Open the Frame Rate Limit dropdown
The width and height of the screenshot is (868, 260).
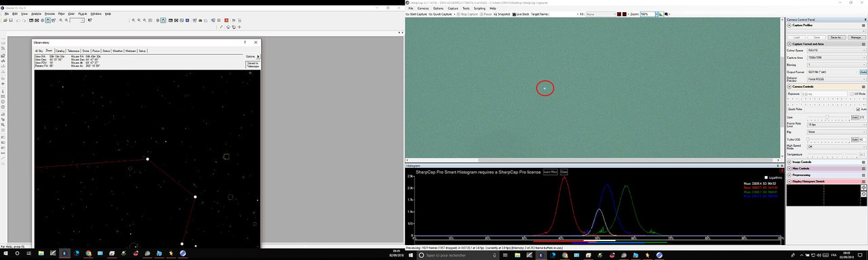click(837, 124)
